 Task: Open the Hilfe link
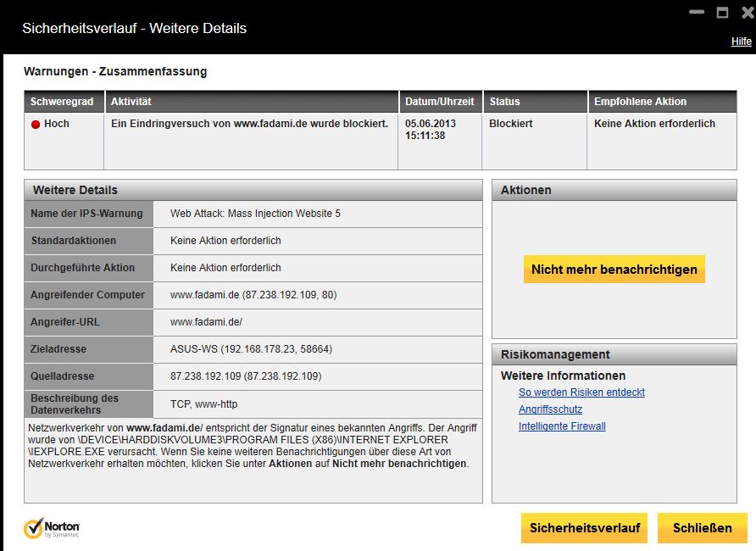741,42
